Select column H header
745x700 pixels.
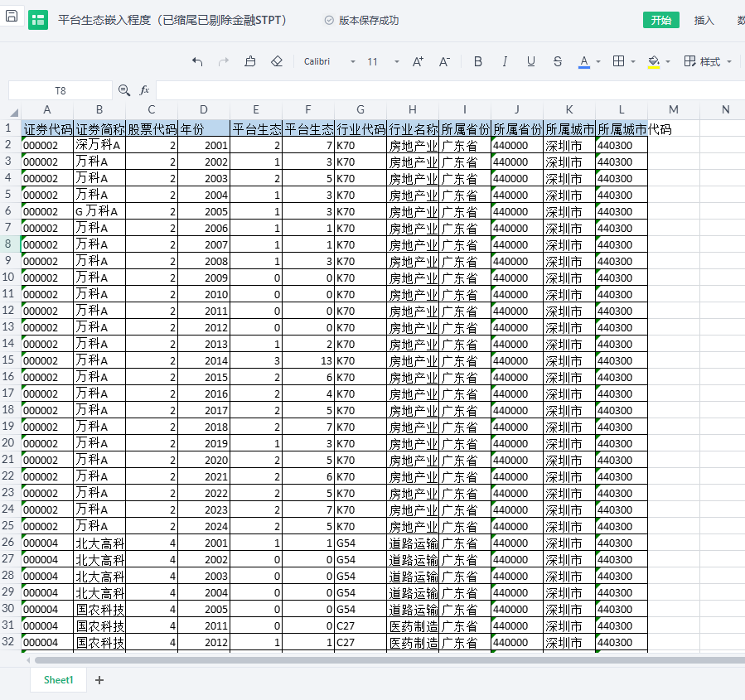(413, 109)
